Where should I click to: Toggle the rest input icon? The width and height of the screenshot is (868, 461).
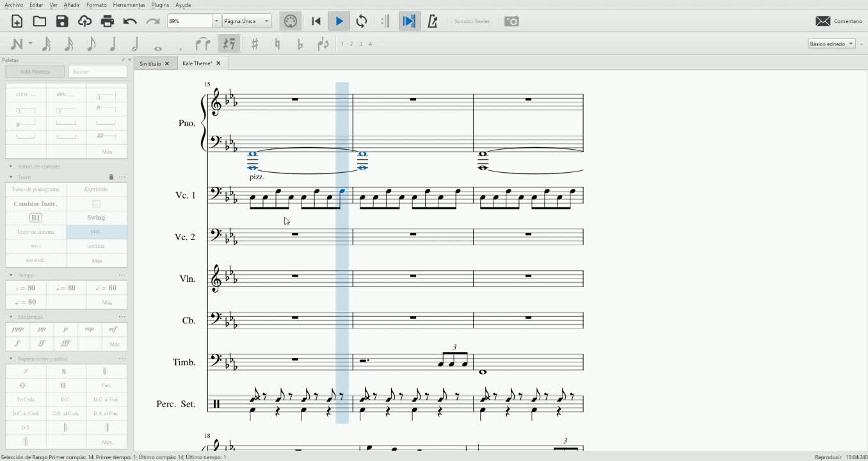pyautogui.click(x=229, y=44)
